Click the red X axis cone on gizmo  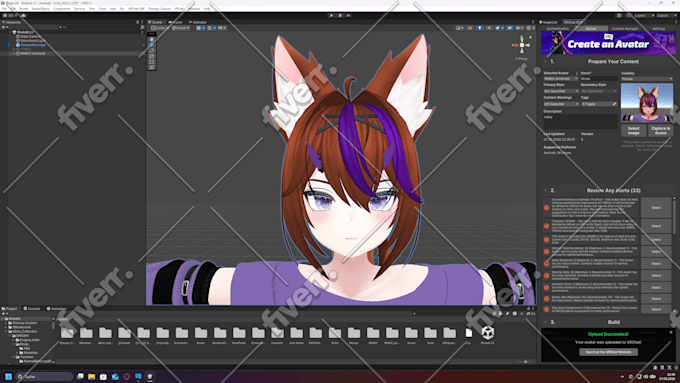(x=516, y=45)
